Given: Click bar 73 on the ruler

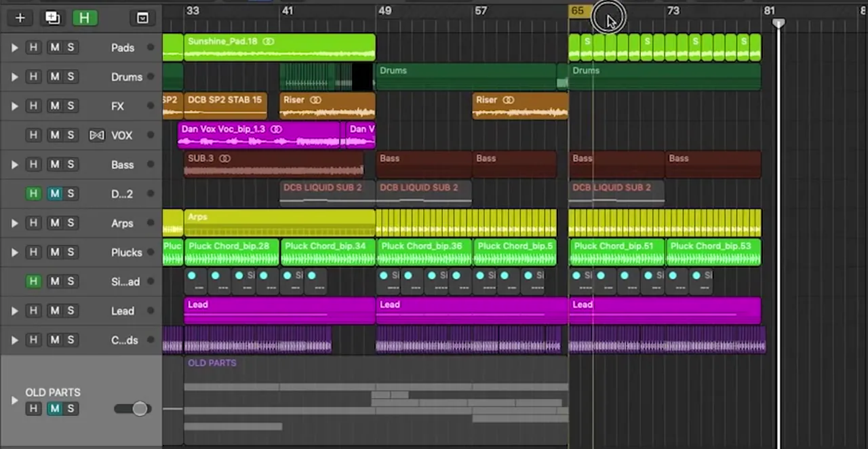Looking at the screenshot, I should (673, 11).
